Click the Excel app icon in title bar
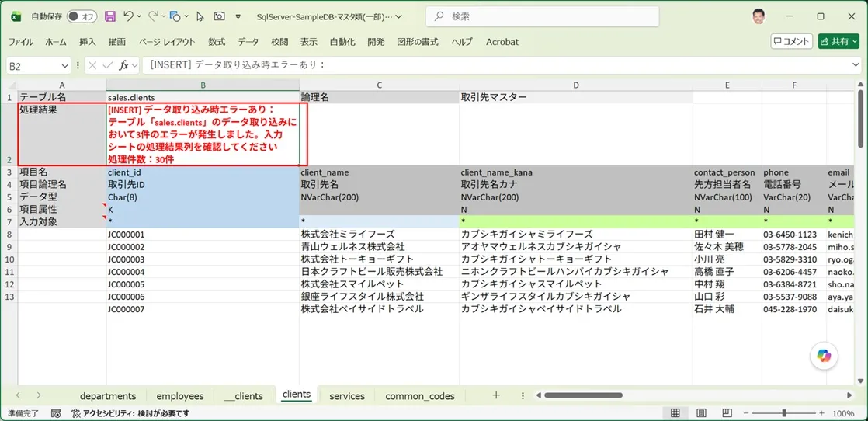868x421 pixels. 16,16
